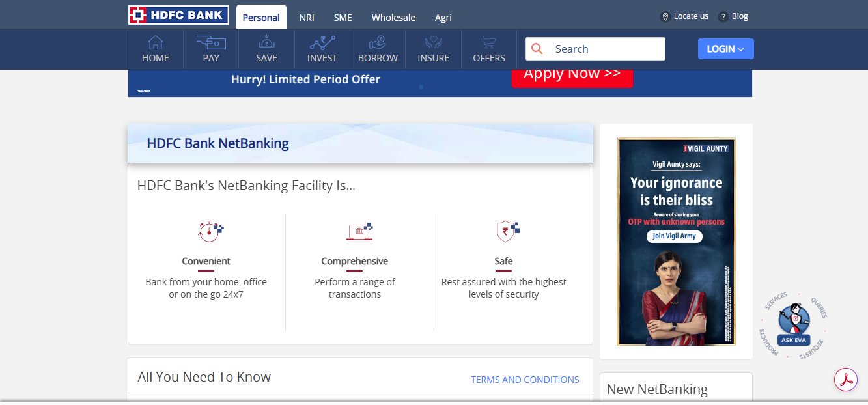
Task: Switch to the Wholesale tab
Action: click(x=393, y=18)
